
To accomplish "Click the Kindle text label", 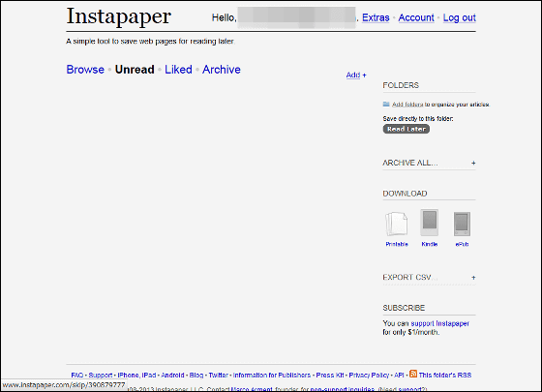I will point(430,244).
